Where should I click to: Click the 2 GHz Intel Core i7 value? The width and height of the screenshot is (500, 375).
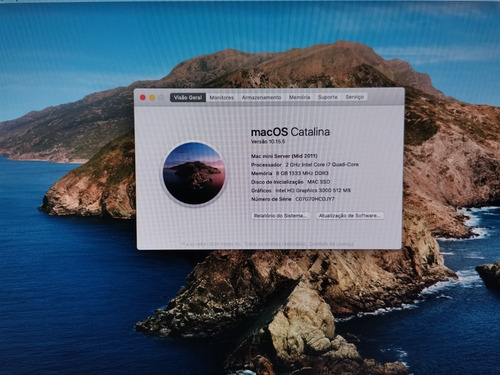coord(322,164)
